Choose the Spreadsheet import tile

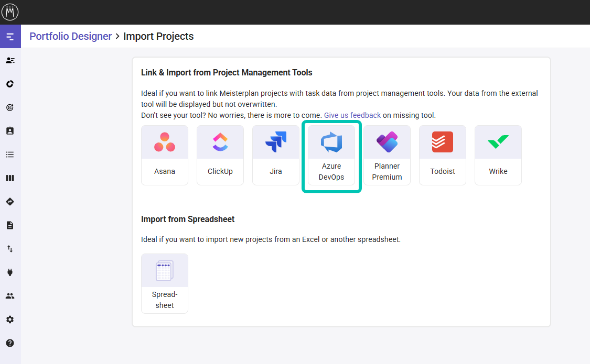click(165, 284)
